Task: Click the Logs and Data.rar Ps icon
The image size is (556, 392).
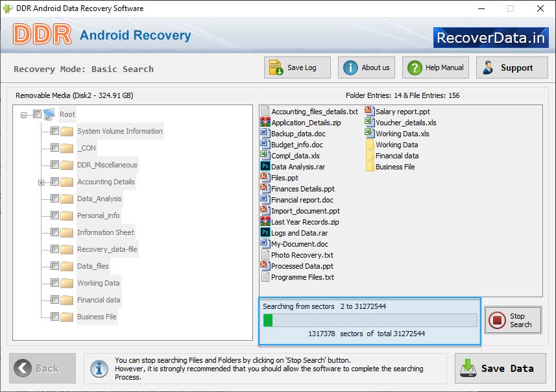Action: [265, 233]
